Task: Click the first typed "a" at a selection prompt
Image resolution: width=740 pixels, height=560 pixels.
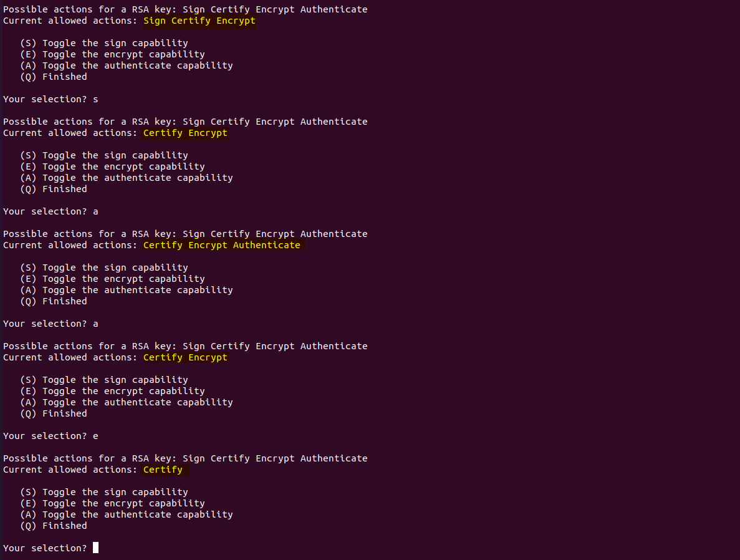Action: tap(95, 211)
